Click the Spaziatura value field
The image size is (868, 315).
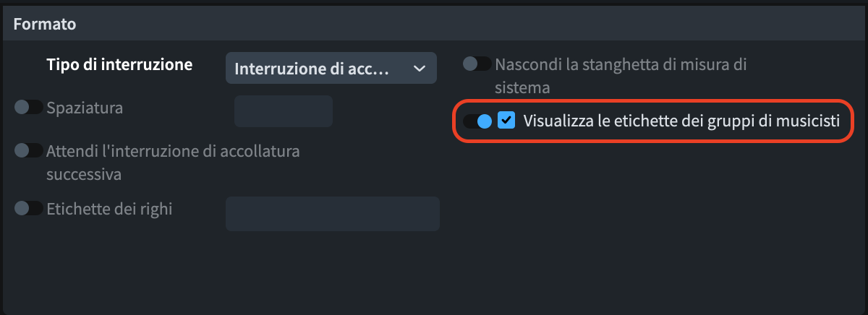(283, 111)
